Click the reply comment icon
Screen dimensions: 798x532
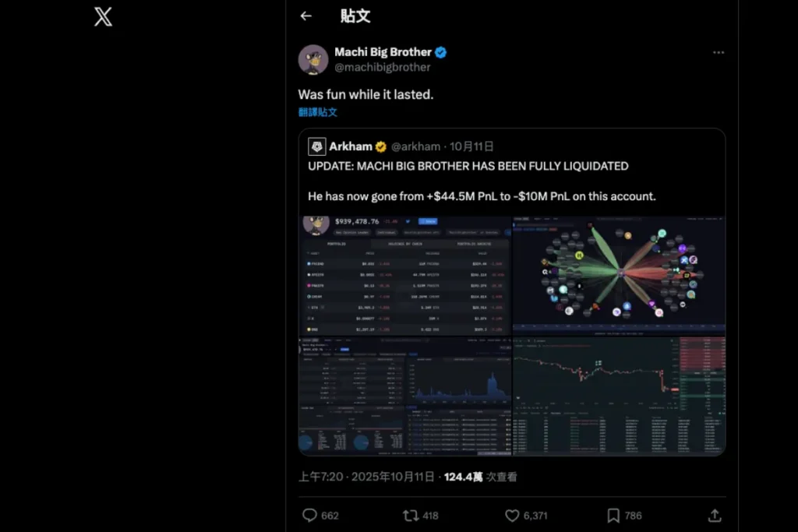point(309,515)
